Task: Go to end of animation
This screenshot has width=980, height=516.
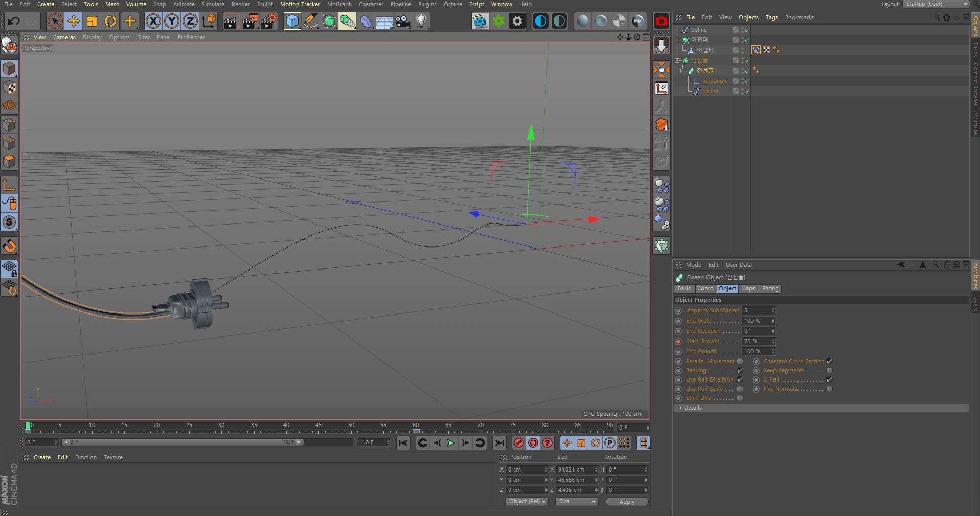Action: tap(499, 443)
